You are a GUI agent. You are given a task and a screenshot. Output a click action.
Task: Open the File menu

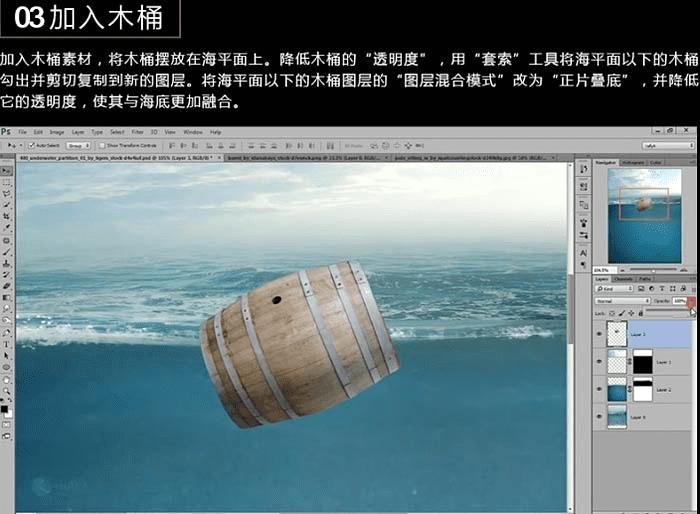[x=22, y=132]
